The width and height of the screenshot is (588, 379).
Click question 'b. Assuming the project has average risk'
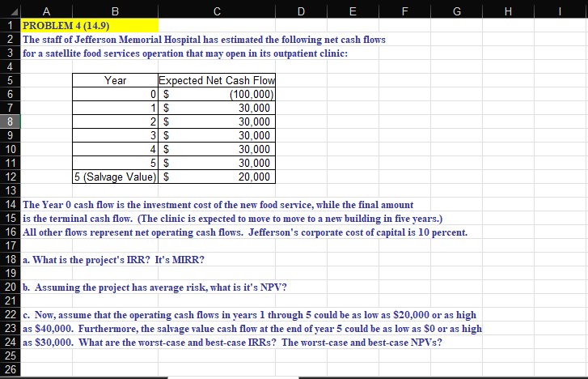115,287
